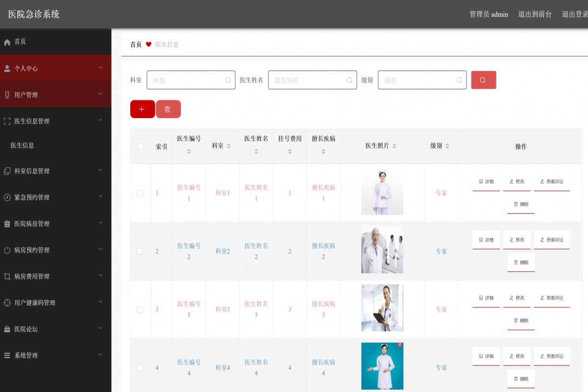The height and width of the screenshot is (392, 588).
Task: Click the batch delete trash icon
Action: 169,109
